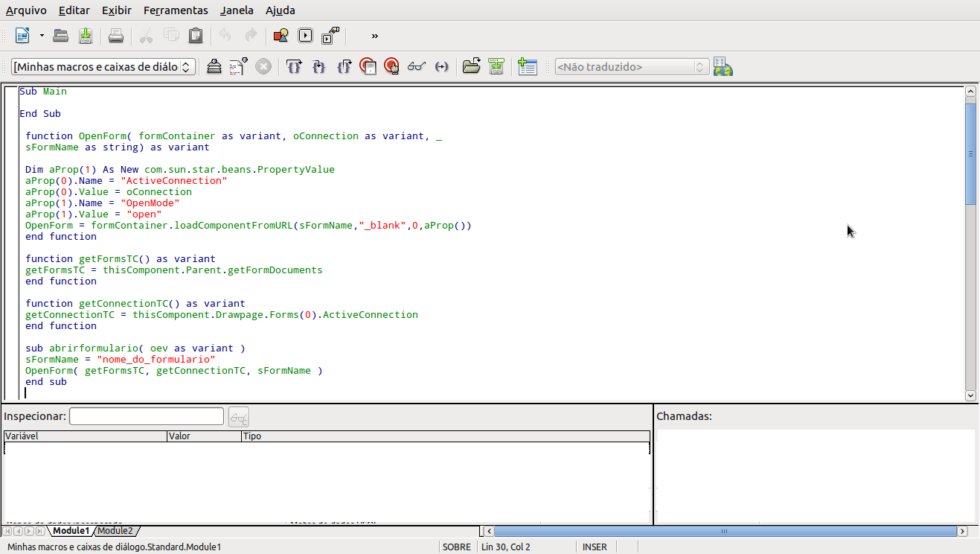Click the Inspecionar watch input field
Image resolution: width=980 pixels, height=554 pixels.
[x=147, y=416]
